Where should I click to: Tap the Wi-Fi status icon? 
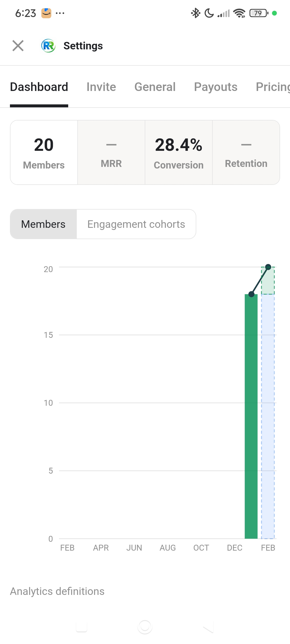pos(239,13)
